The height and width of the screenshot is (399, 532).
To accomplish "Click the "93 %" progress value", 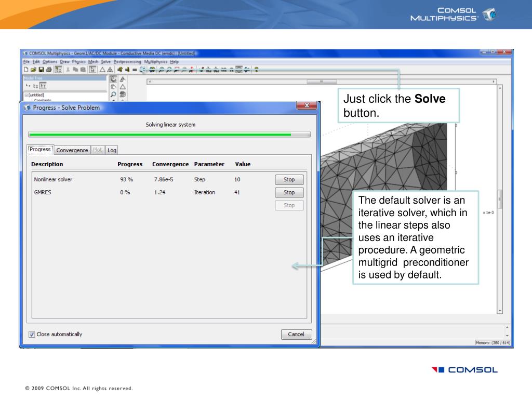I will pos(127,179).
